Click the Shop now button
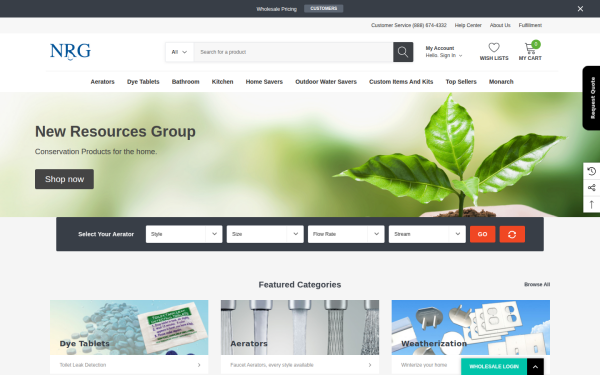Image resolution: width=600 pixels, height=375 pixels. [x=64, y=179]
